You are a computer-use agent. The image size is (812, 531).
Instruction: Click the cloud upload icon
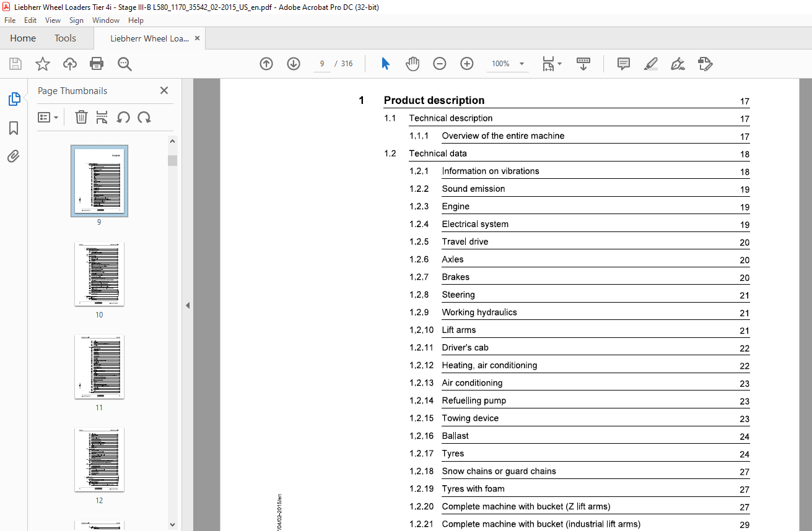[70, 64]
